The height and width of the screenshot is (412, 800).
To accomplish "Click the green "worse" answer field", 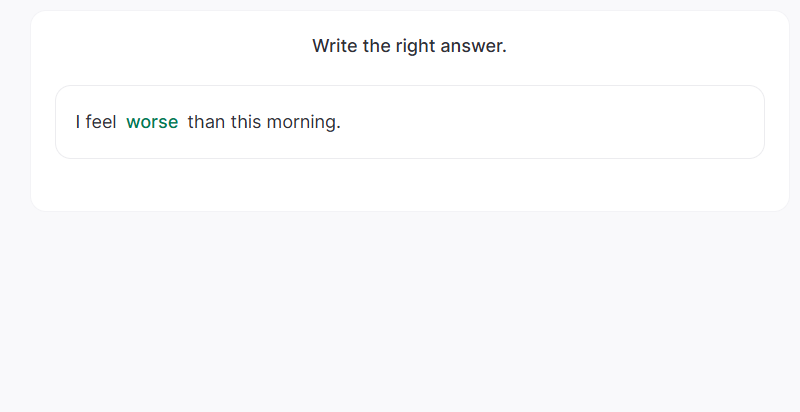I will (x=152, y=122).
